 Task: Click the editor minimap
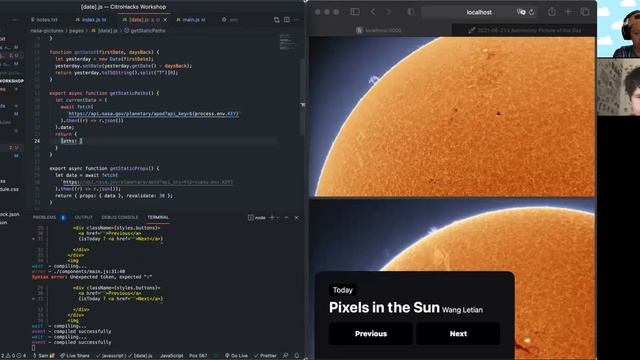pyautogui.click(x=287, y=42)
